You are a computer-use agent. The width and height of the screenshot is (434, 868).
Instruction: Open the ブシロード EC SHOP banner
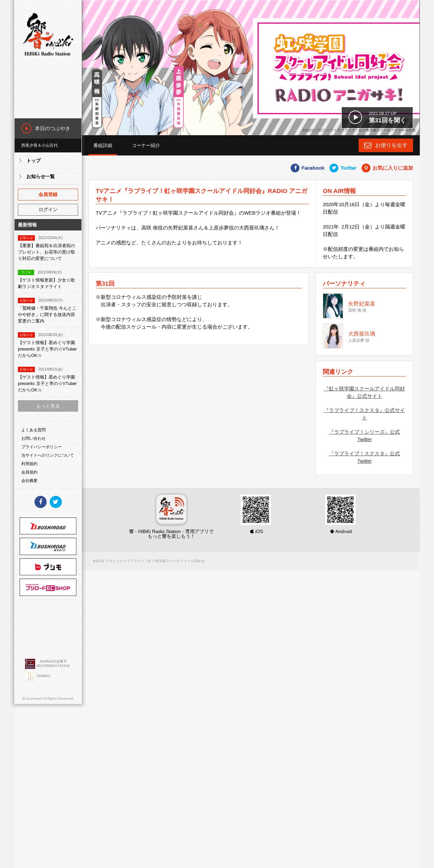[x=48, y=587]
